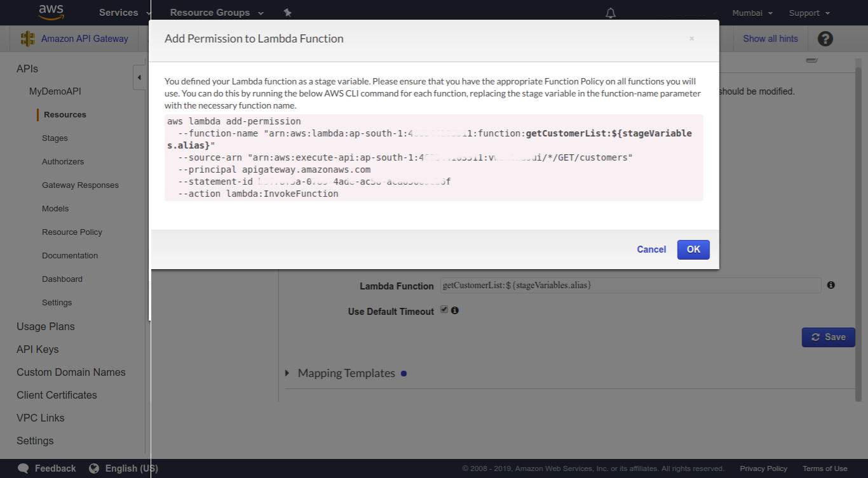Viewport: 868px width, 478px height.
Task: Open the Feedback link
Action: click(55, 468)
